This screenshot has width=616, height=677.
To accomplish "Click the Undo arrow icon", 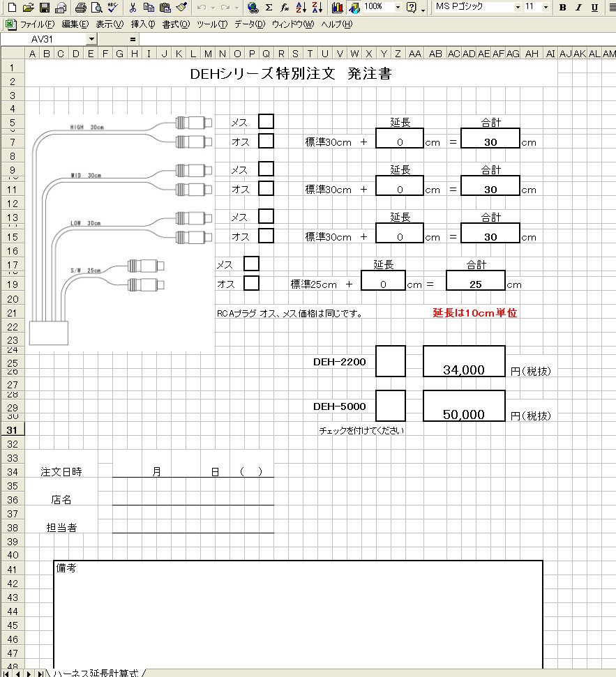I will point(202,7).
